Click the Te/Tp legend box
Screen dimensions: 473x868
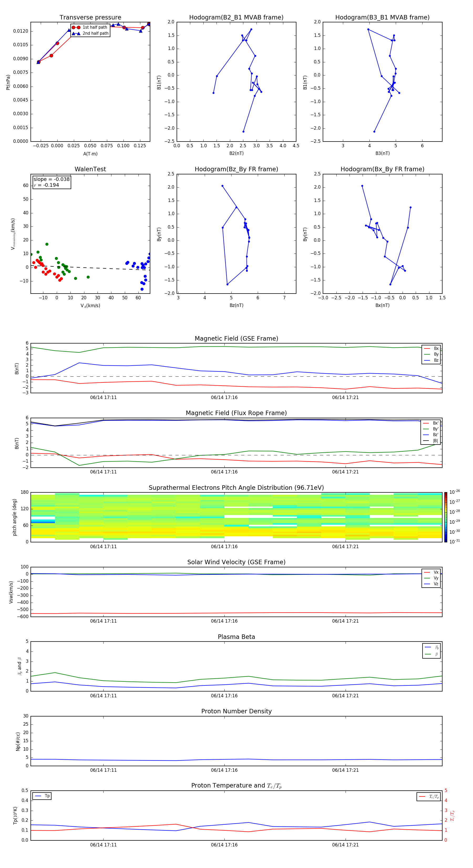pos(429,796)
